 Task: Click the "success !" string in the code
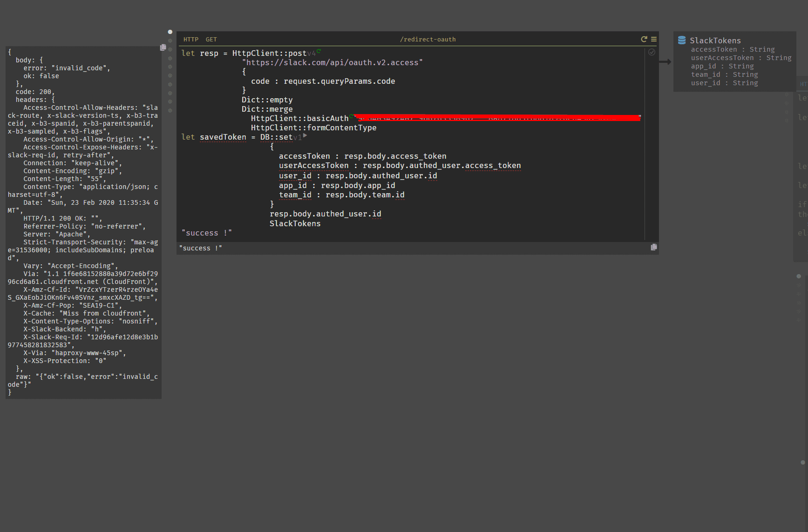[x=207, y=233]
